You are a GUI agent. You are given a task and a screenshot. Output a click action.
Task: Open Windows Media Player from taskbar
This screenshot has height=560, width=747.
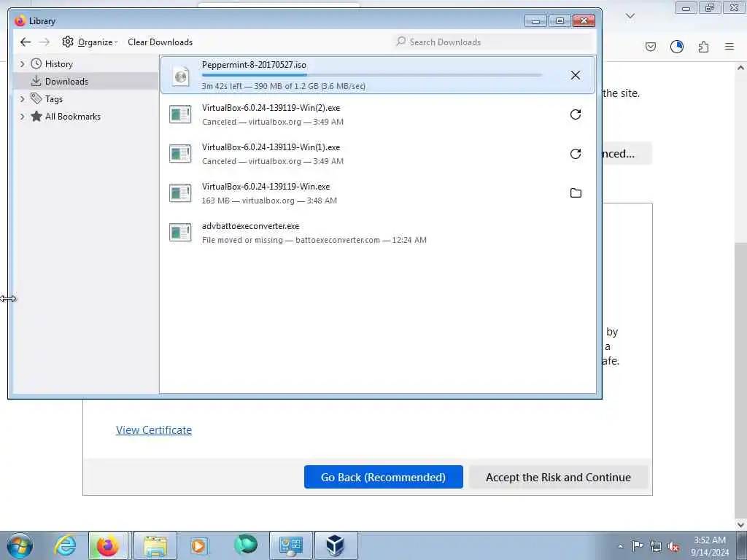[198, 545]
